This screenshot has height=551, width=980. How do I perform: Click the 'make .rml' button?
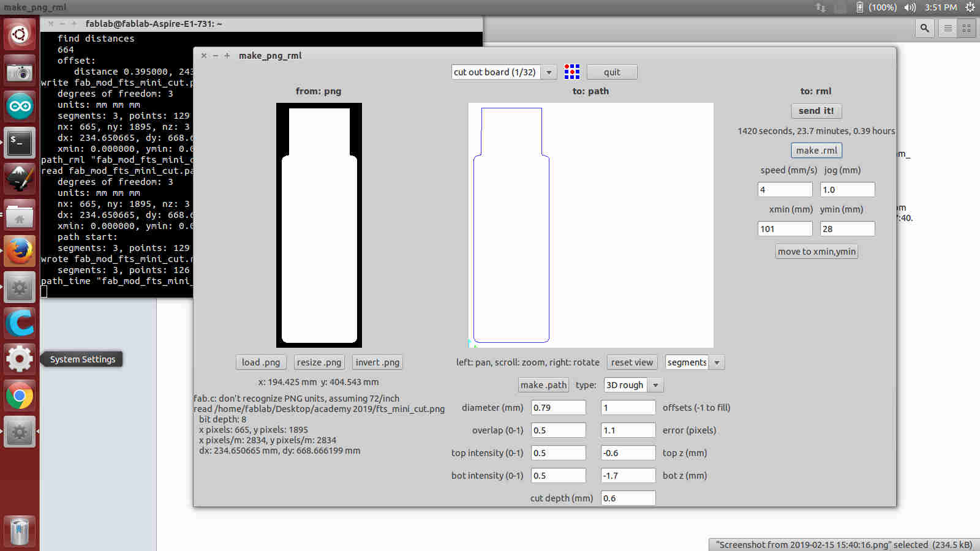click(816, 151)
